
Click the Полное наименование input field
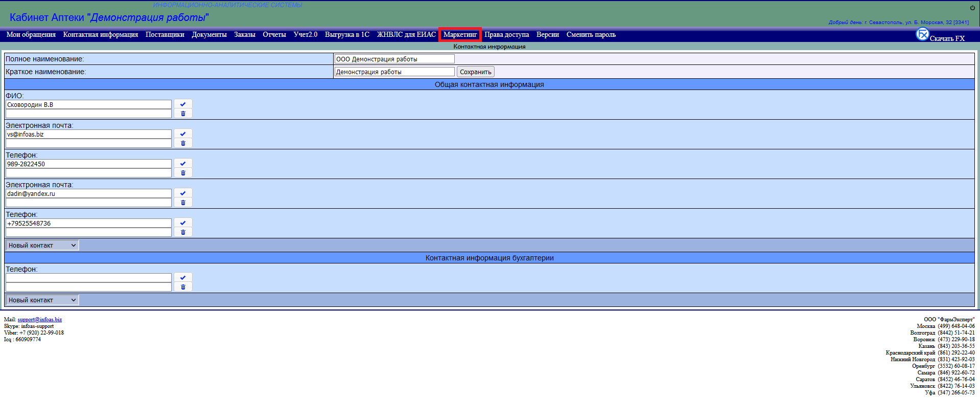[394, 59]
